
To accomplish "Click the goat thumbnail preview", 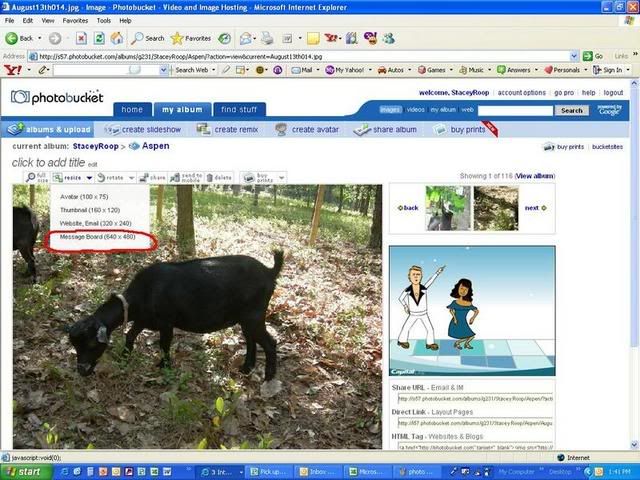I will click(x=448, y=208).
